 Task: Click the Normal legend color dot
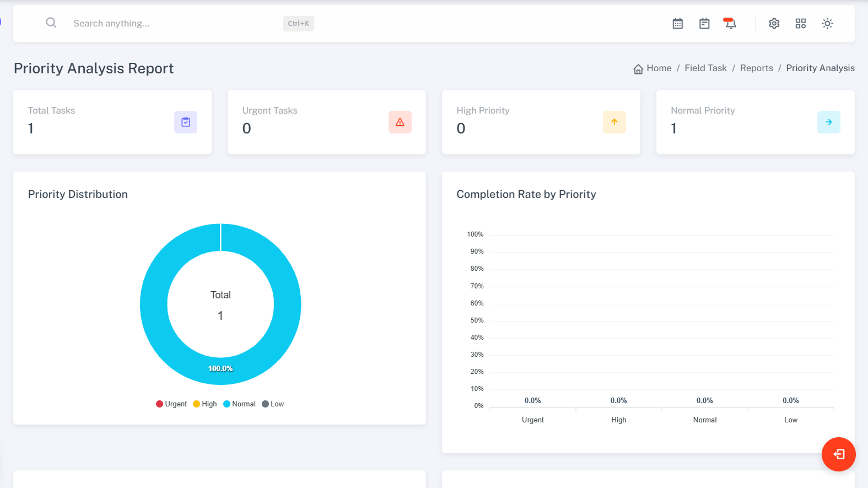click(x=227, y=404)
